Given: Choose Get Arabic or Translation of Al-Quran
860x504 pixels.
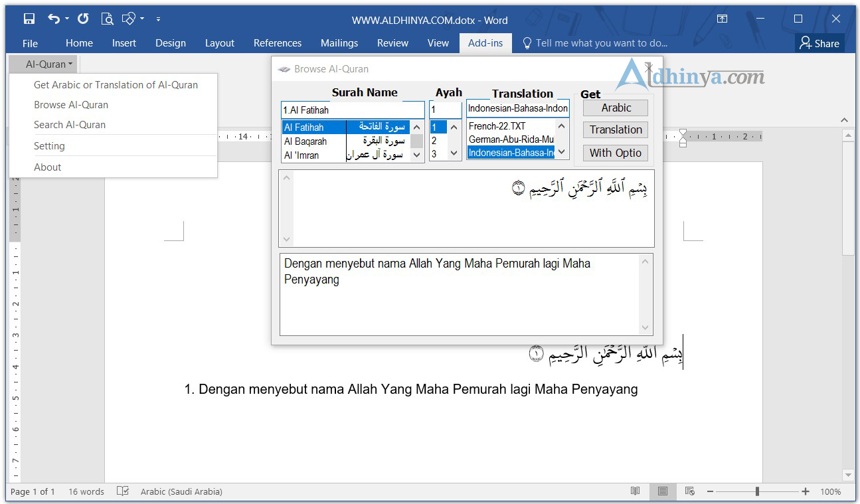Looking at the screenshot, I should point(116,85).
